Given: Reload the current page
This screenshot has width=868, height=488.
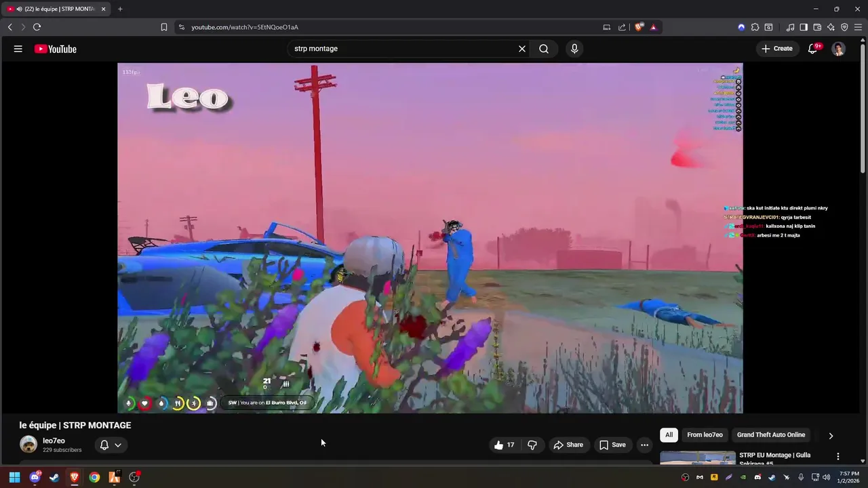Looking at the screenshot, I should click(x=37, y=27).
